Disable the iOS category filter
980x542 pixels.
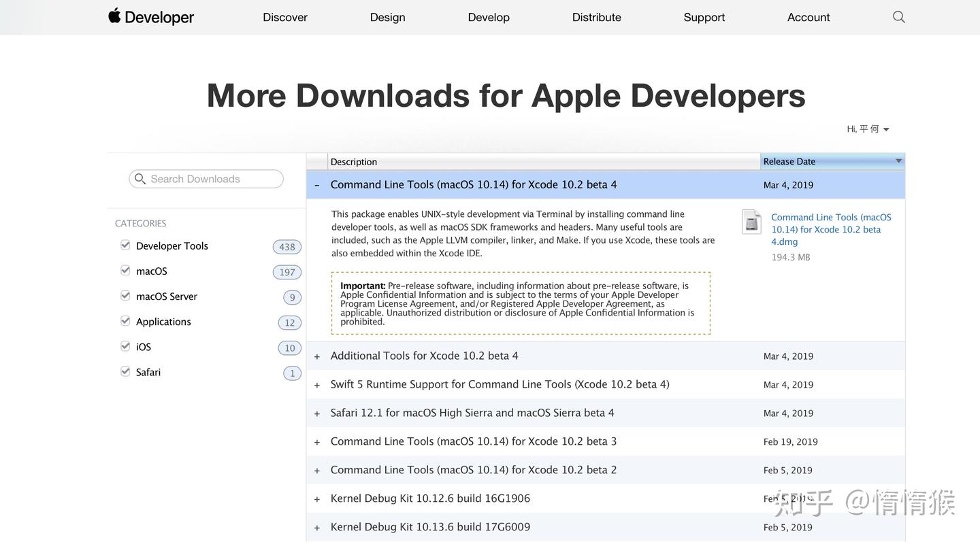coord(125,346)
